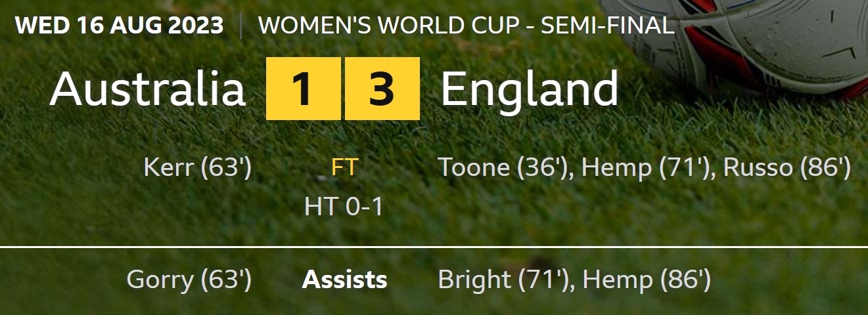This screenshot has height=315, width=868.
Task: Select Gorry (63') assist entry
Action: click(189, 280)
